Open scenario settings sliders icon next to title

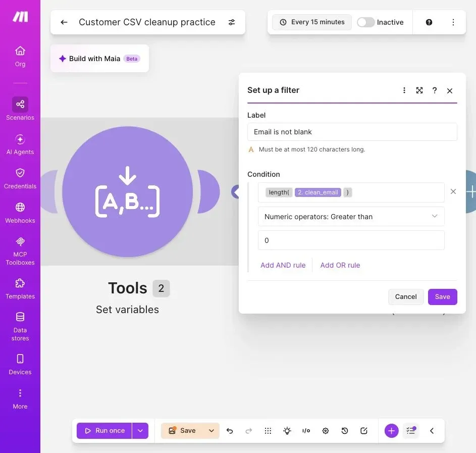(232, 22)
